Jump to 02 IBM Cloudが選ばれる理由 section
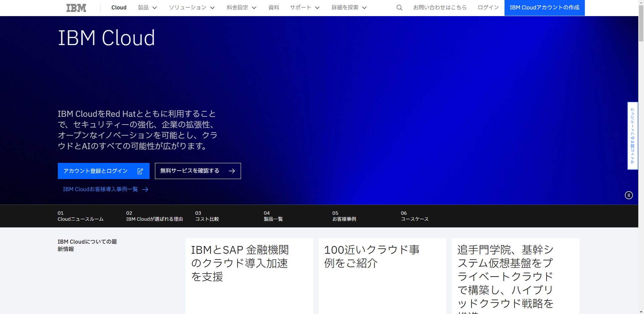The height and width of the screenshot is (314, 644). pyautogui.click(x=155, y=216)
